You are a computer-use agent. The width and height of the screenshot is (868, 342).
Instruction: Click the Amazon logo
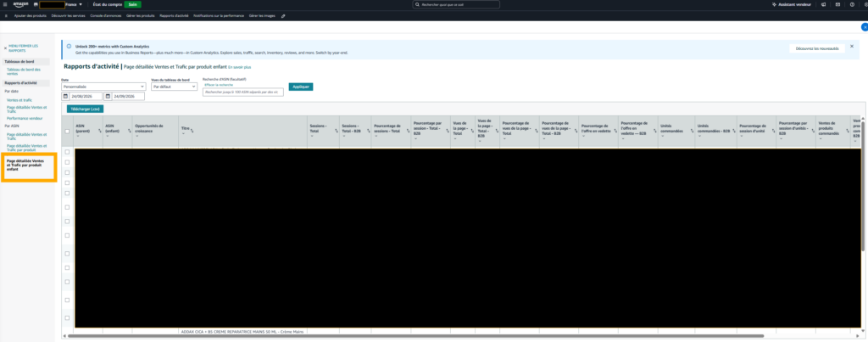20,4
